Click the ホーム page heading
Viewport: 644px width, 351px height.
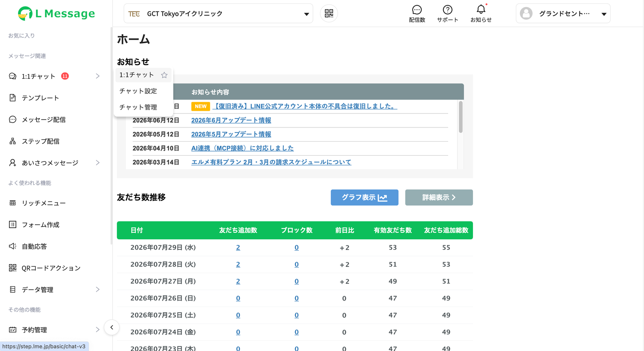[x=133, y=39]
